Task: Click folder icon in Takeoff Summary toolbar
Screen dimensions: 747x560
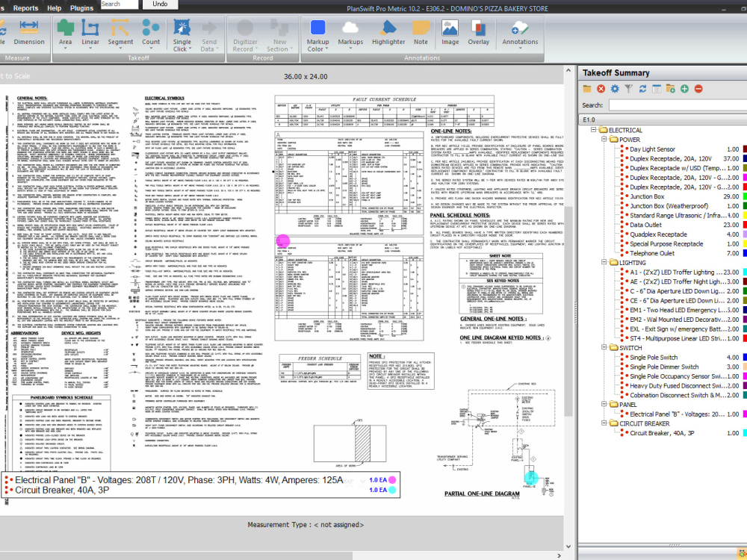Action: (x=587, y=89)
